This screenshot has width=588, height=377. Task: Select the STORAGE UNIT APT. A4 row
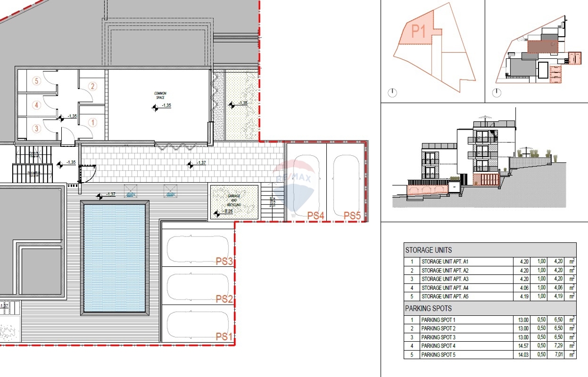pyautogui.click(x=490, y=288)
